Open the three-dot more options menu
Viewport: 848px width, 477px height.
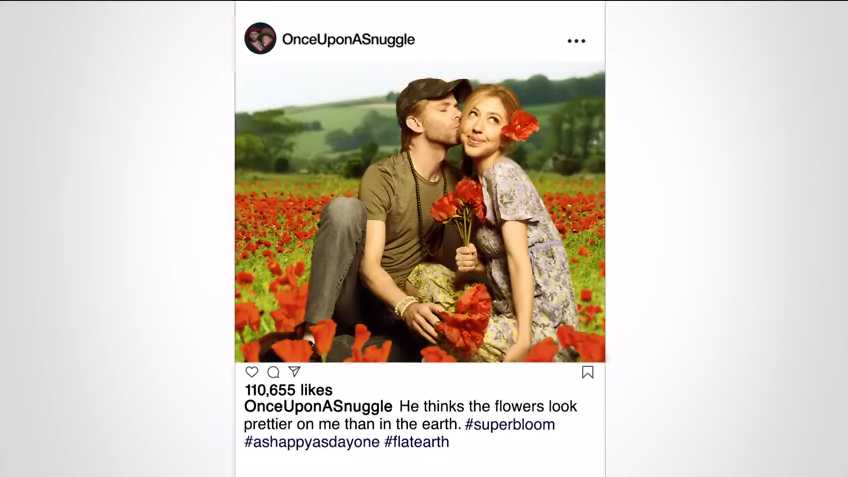pos(576,41)
